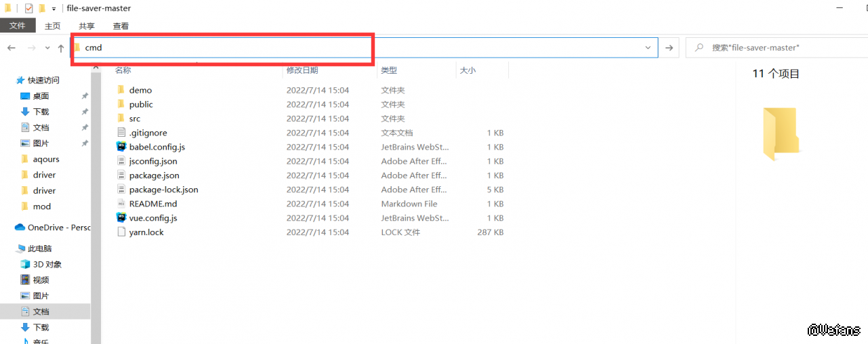Viewport: 868px width, 344px height.
Task: Select the vue.config.js WebStorm icon
Action: click(121, 217)
